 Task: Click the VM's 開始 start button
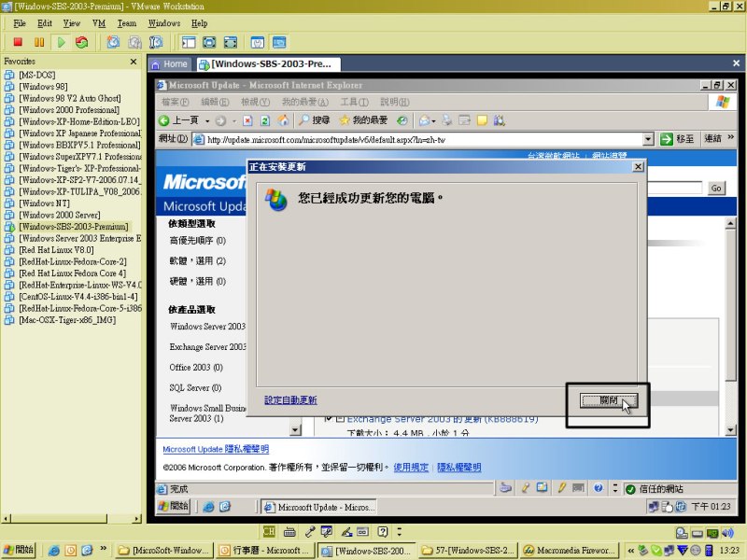click(x=174, y=506)
